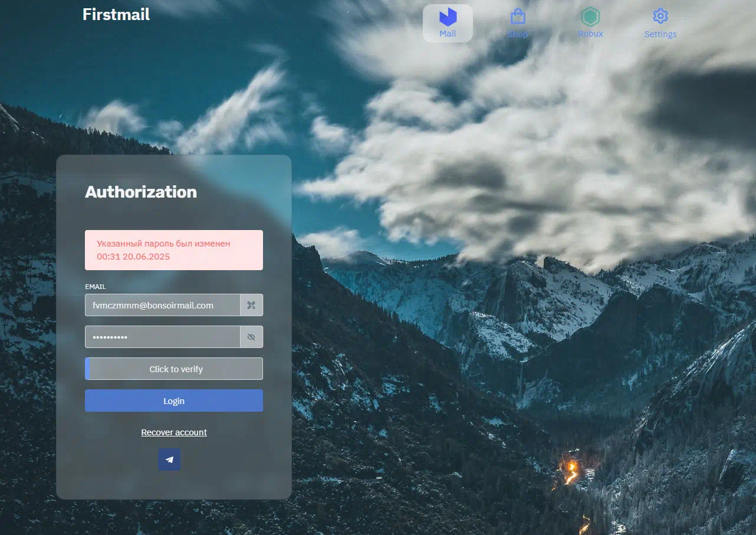Open the Shop tab
The image size is (756, 535).
(x=518, y=24)
